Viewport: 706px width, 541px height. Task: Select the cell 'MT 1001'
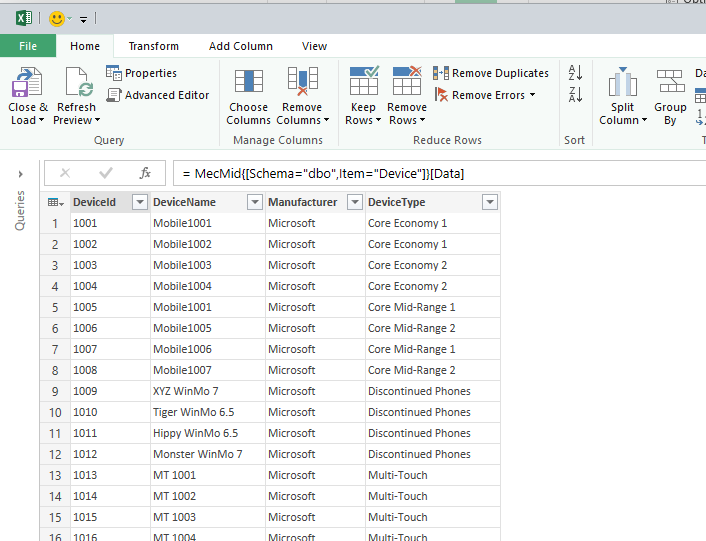tap(208, 475)
